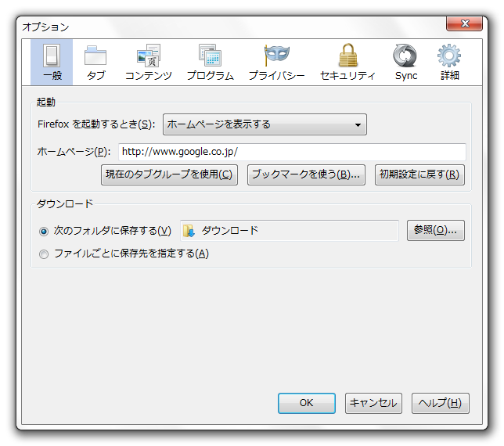
Task: Open the コンテンツ (Content) panel icon
Action: point(148,62)
